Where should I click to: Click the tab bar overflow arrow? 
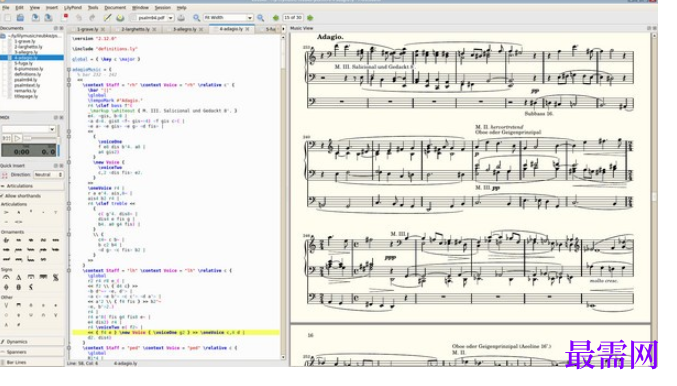tap(284, 29)
